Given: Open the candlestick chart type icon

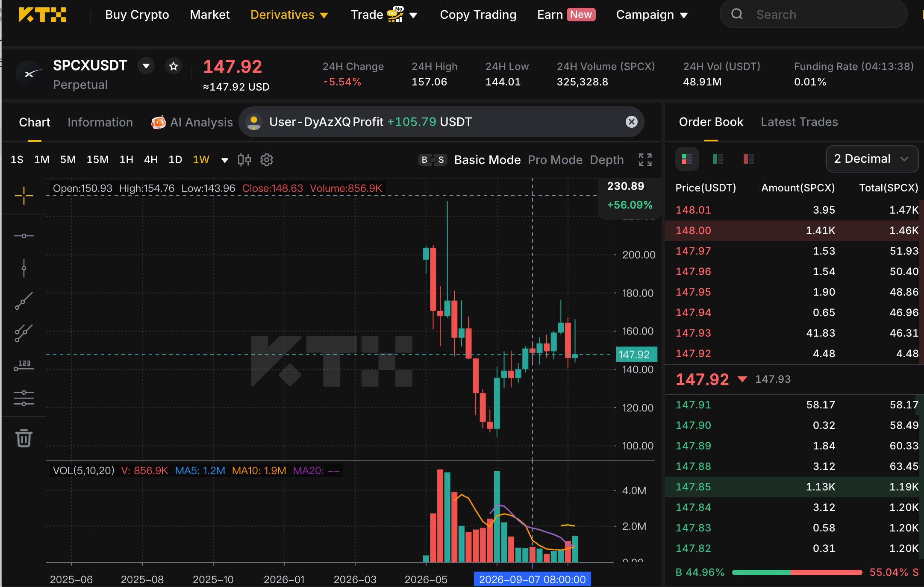Looking at the screenshot, I should tap(244, 160).
